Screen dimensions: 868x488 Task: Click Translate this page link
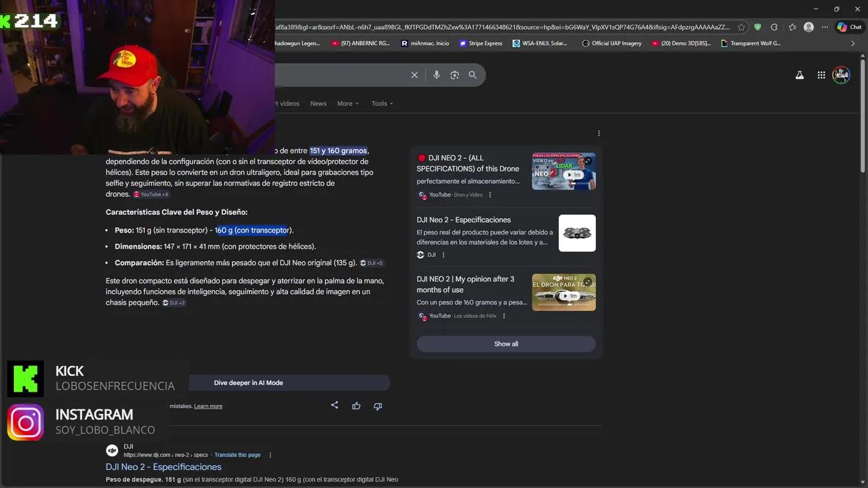tap(237, 455)
